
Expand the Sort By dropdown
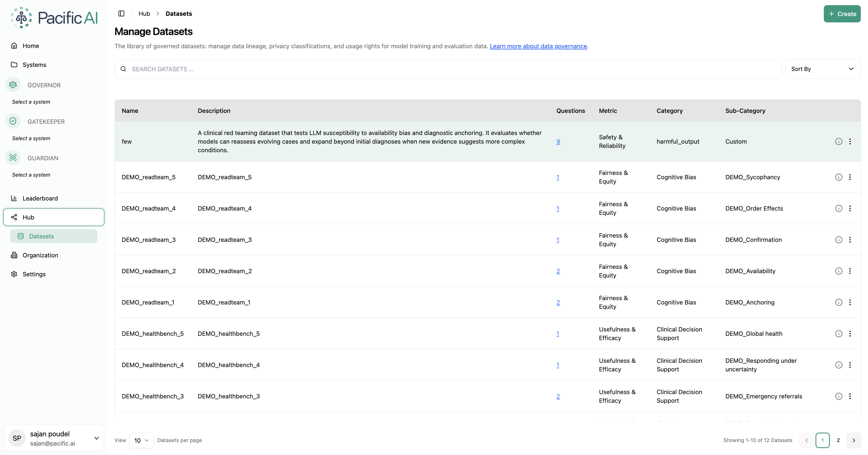[x=823, y=69]
